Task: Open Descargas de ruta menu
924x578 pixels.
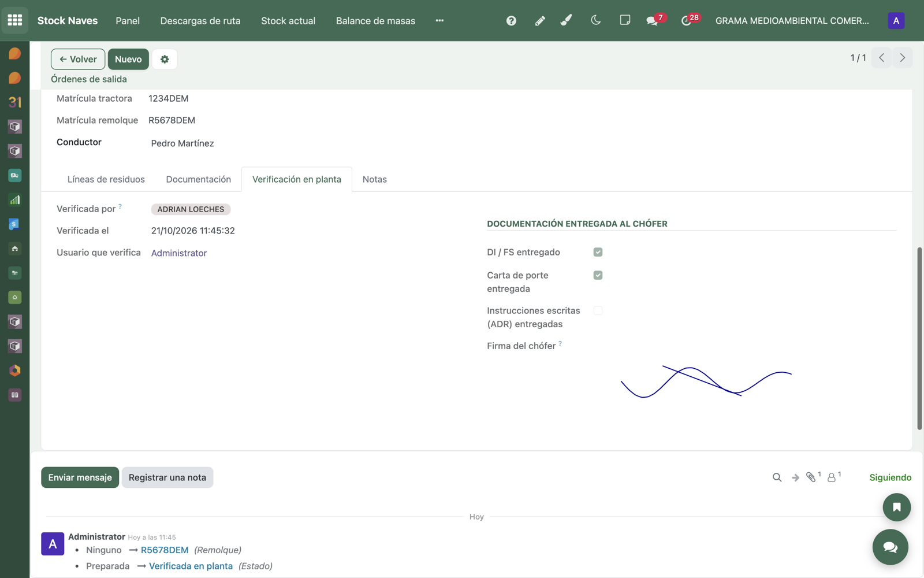Action: click(x=200, y=21)
